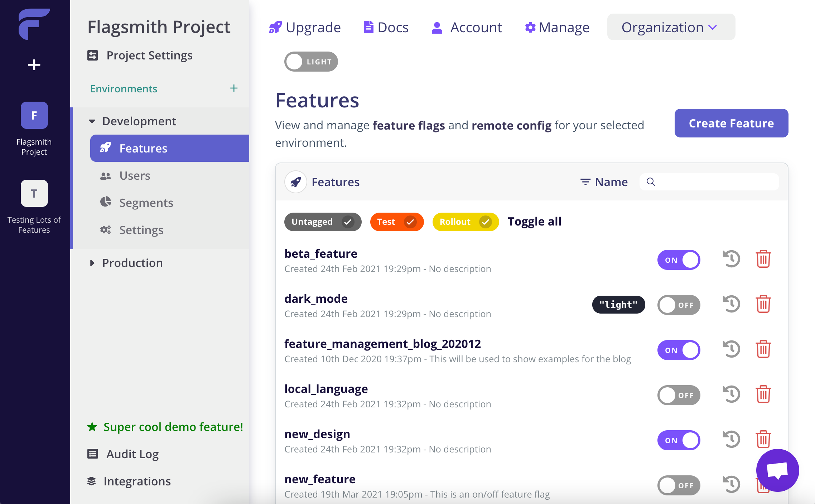Open feature_management_blog_202012 name
This screenshot has height=504, width=815.
click(x=382, y=344)
